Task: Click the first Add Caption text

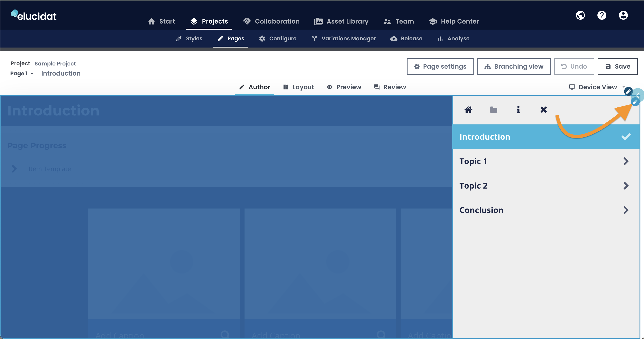Action: pyautogui.click(x=120, y=335)
